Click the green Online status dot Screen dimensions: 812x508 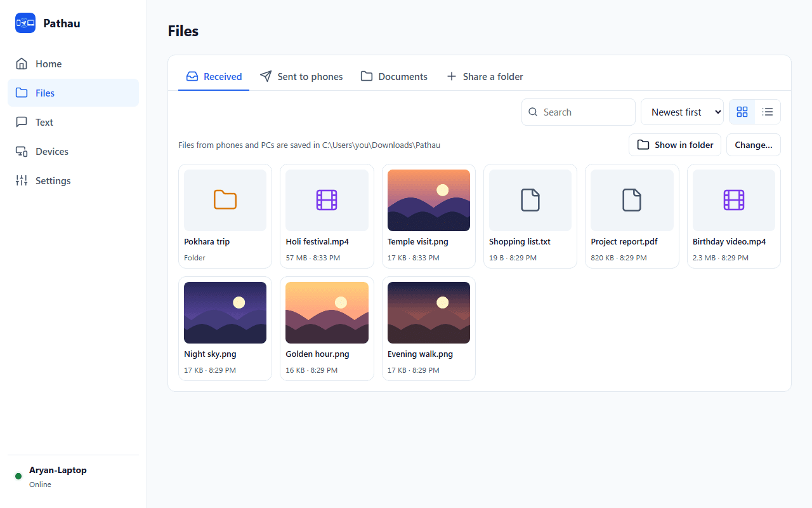click(18, 476)
